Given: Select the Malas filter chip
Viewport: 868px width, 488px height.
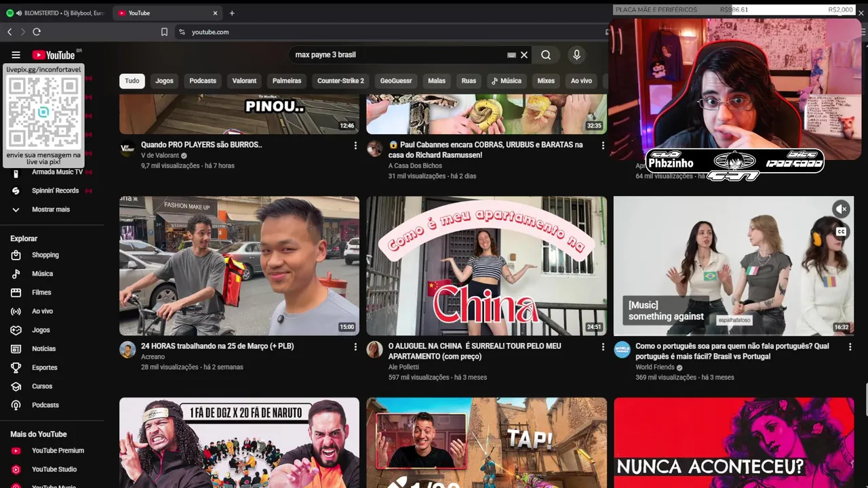Looking at the screenshot, I should (x=437, y=81).
